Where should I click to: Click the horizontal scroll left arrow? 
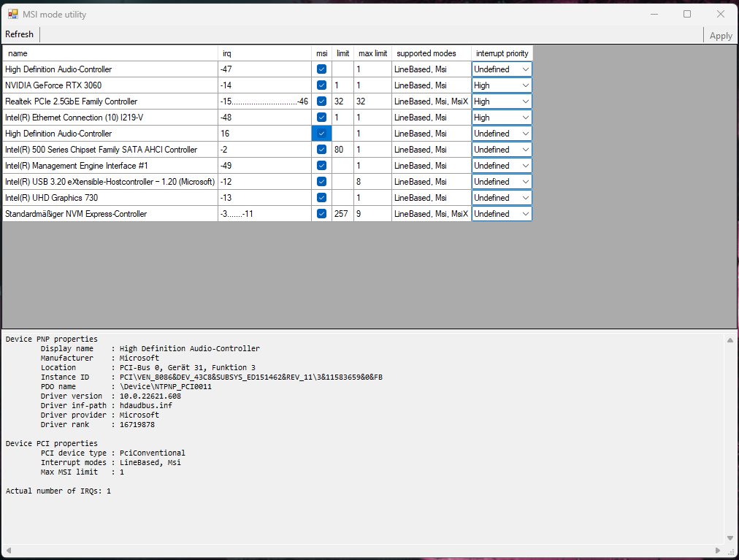point(9,550)
